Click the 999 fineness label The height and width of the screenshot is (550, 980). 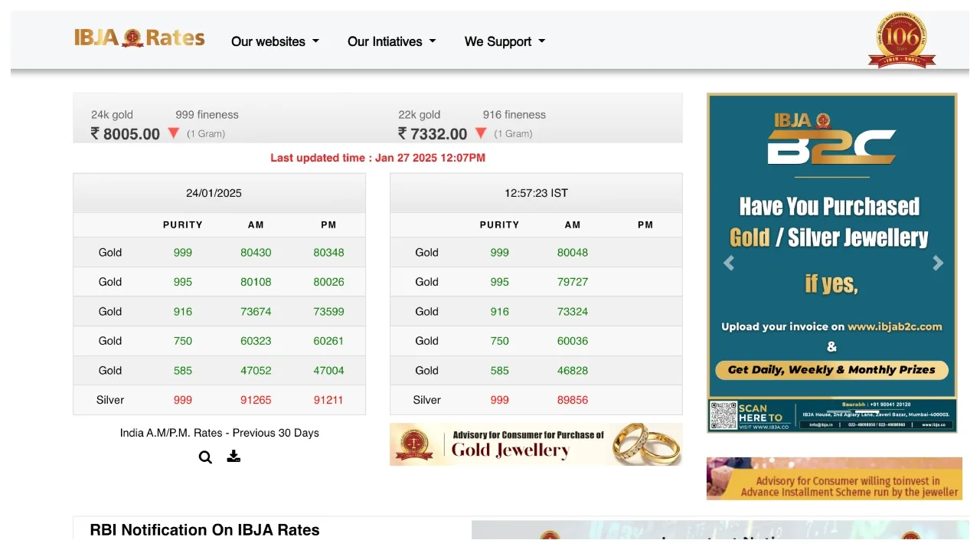207,115
